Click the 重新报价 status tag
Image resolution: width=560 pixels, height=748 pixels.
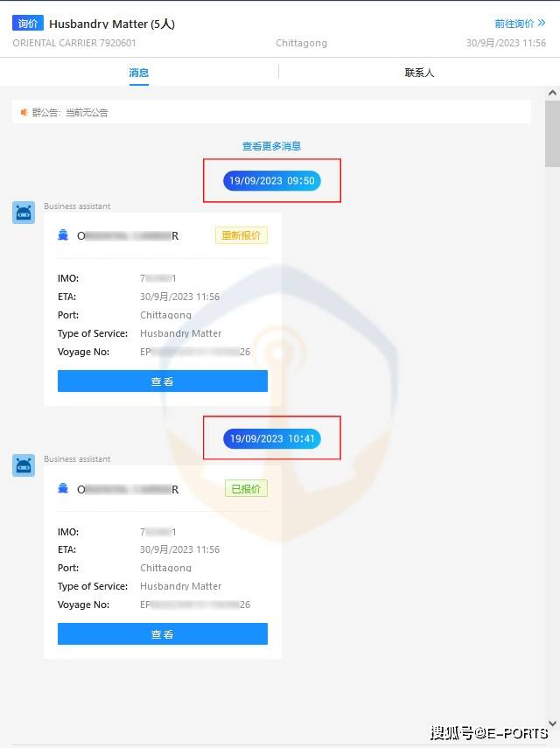tap(241, 235)
